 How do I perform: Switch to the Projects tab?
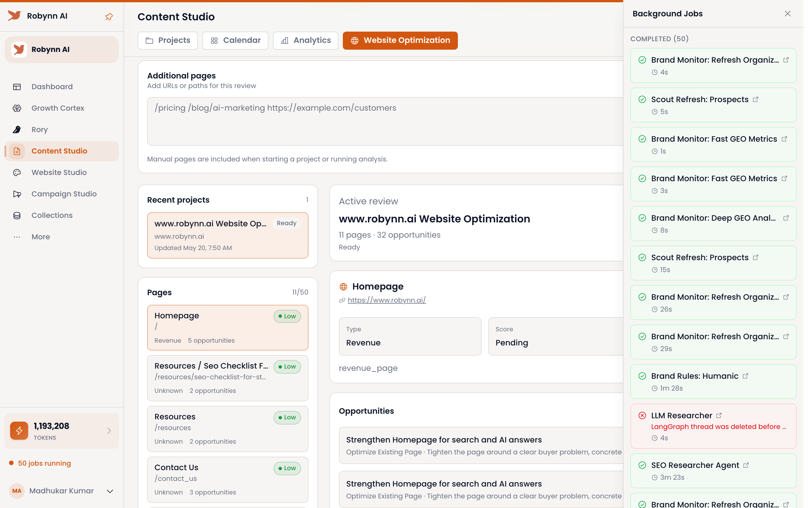tap(168, 40)
